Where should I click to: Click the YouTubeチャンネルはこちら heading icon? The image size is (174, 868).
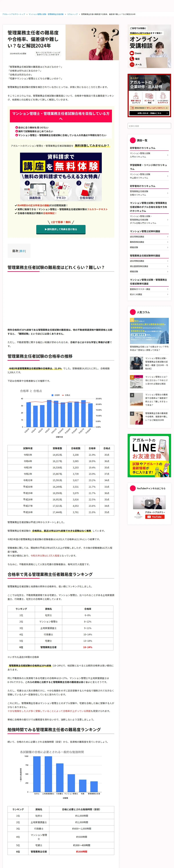[x=133, y=488]
